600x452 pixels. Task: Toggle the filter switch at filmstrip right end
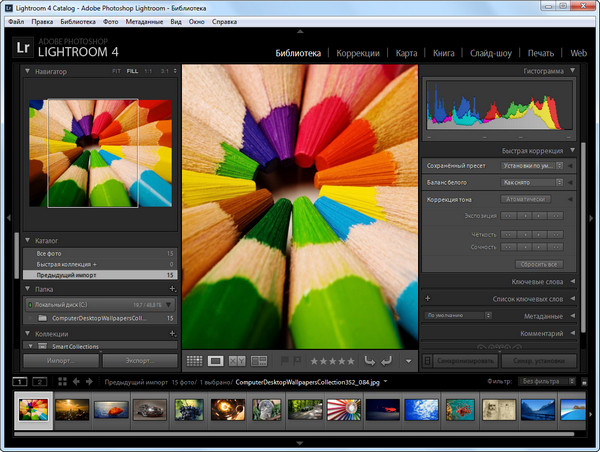[x=584, y=382]
